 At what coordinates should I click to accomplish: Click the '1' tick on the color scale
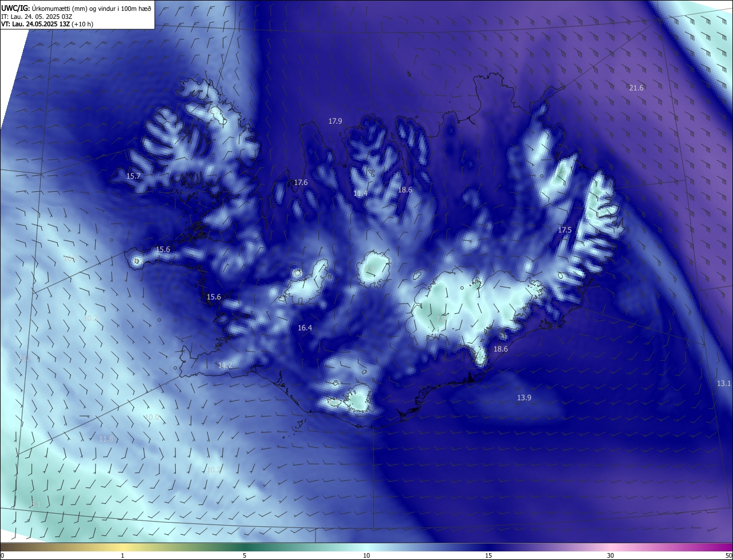coord(123,555)
